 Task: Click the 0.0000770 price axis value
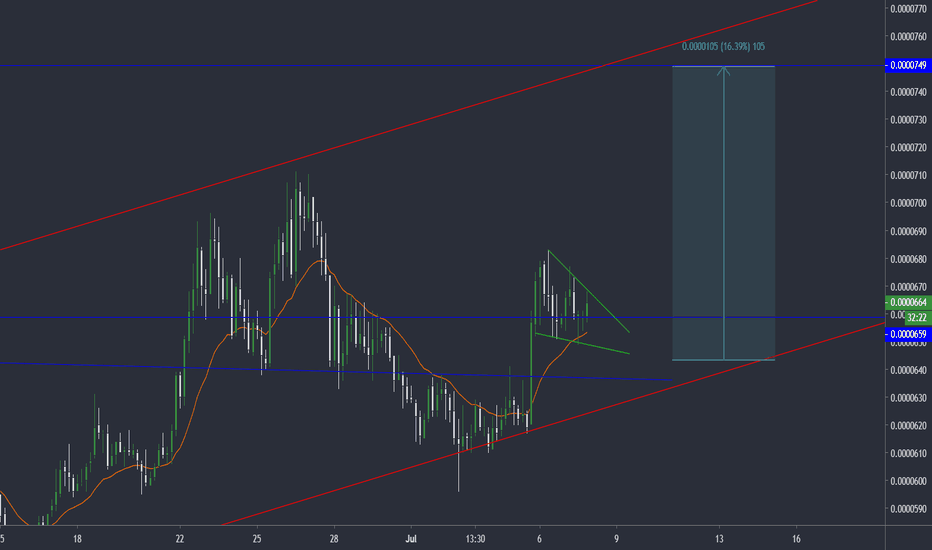click(908, 9)
